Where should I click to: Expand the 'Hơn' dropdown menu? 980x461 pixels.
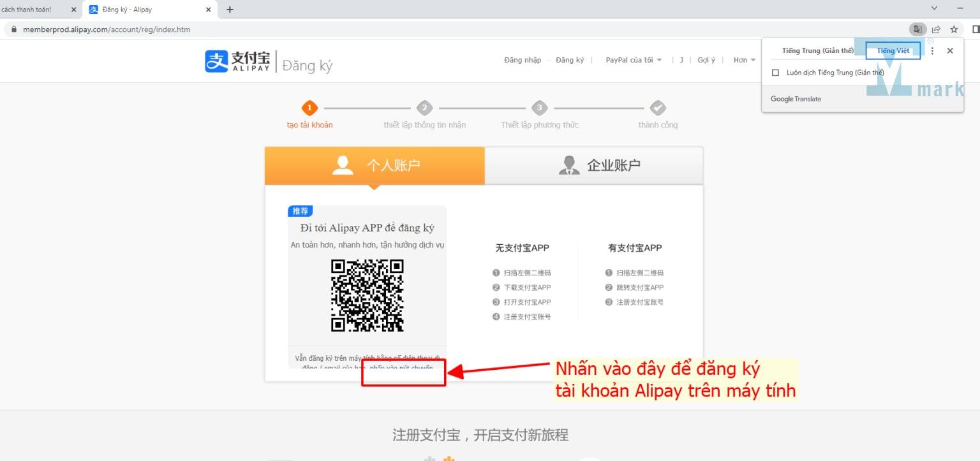(x=744, y=60)
